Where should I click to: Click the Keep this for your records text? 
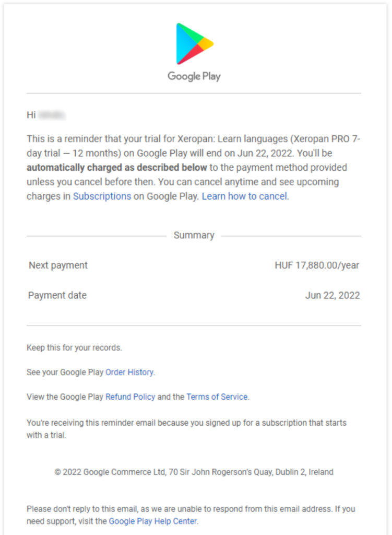[74, 348]
